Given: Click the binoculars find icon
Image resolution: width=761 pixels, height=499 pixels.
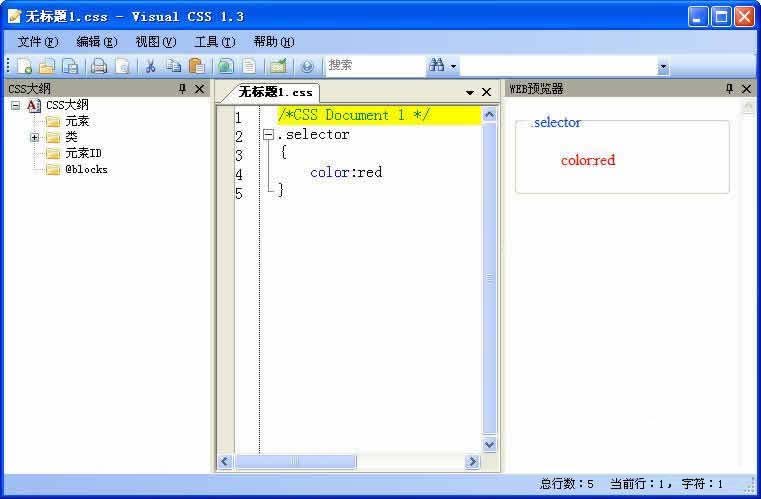Looking at the screenshot, I should 437,66.
